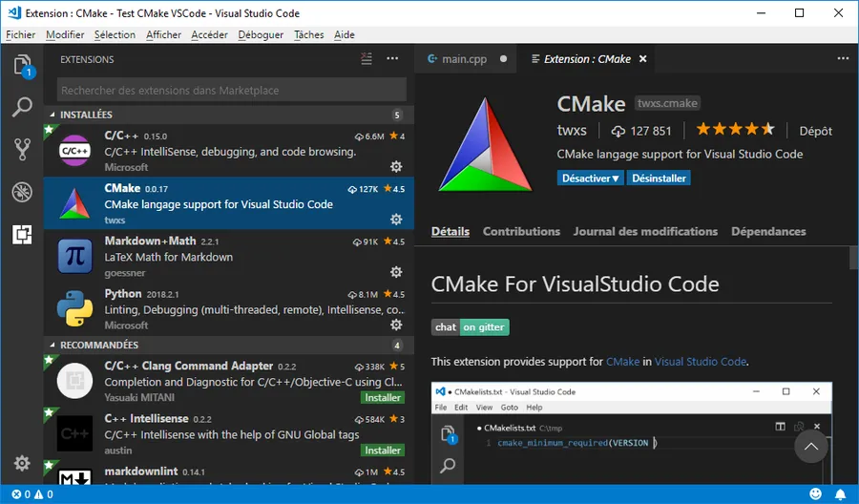This screenshot has height=504, width=859.
Task: Open the Afficher menu
Action: pyautogui.click(x=163, y=34)
